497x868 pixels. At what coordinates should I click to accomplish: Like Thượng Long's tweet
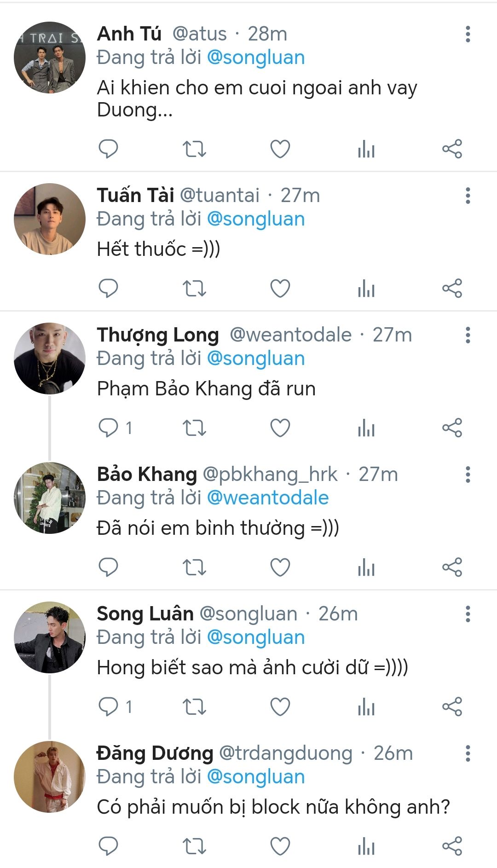pyautogui.click(x=280, y=428)
